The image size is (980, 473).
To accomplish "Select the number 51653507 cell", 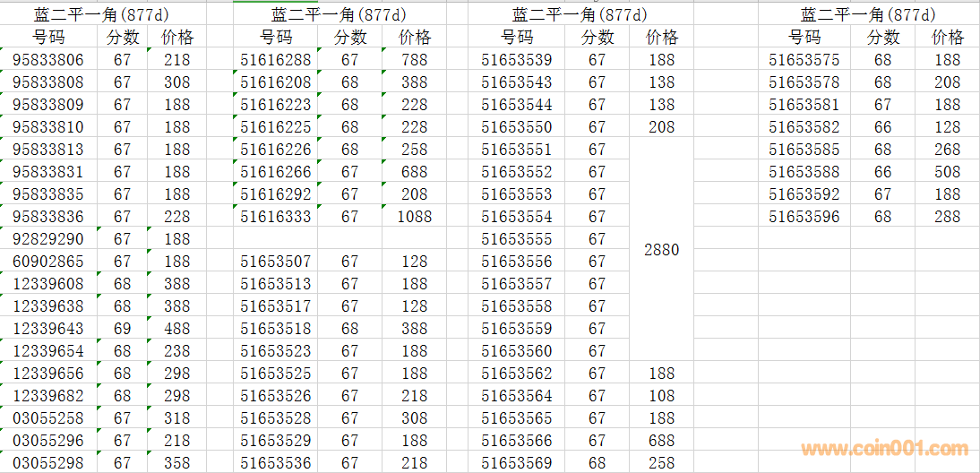I will tap(276, 262).
